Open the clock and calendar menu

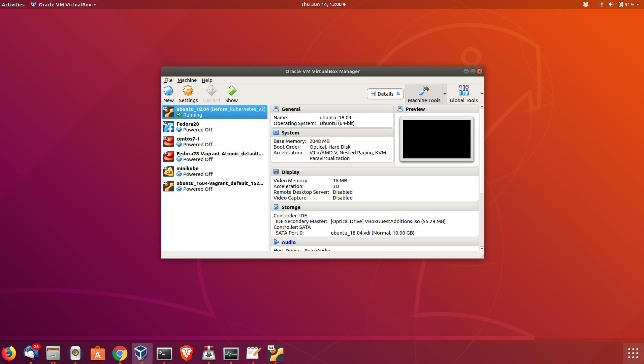(x=323, y=4)
